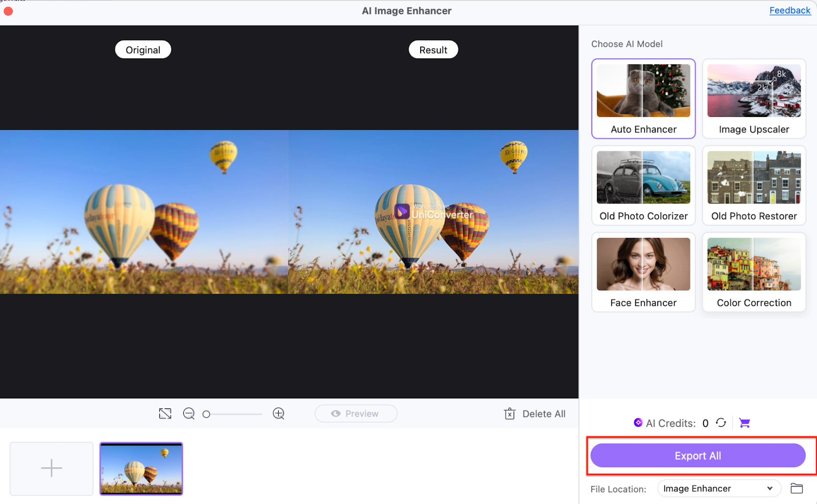
Task: Click the AI Credits value 0
Action: tap(705, 423)
